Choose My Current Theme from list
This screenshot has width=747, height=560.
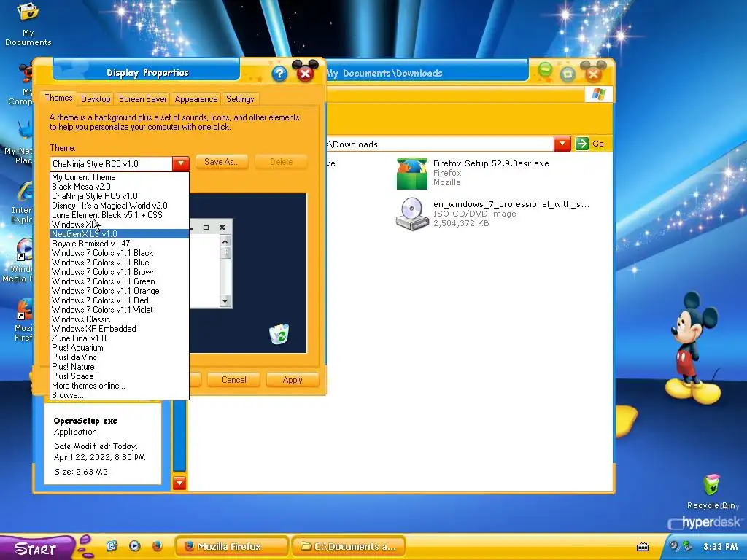[120, 177]
